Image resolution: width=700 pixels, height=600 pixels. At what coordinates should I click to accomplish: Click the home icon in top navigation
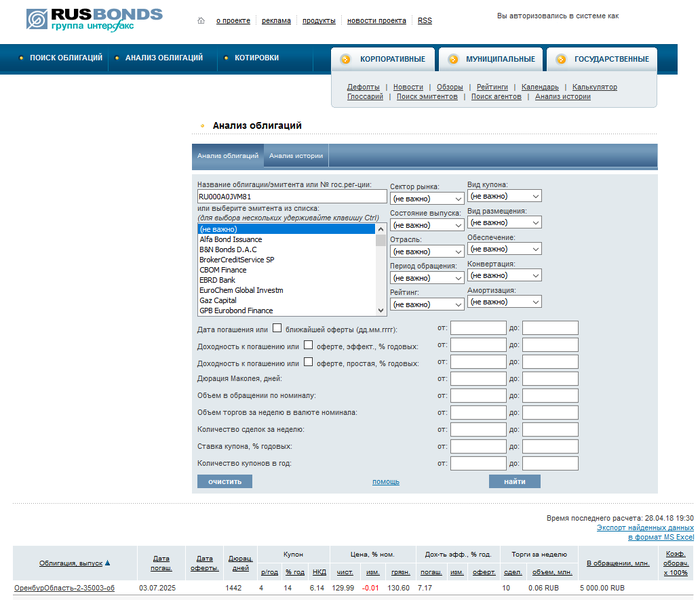point(201,20)
